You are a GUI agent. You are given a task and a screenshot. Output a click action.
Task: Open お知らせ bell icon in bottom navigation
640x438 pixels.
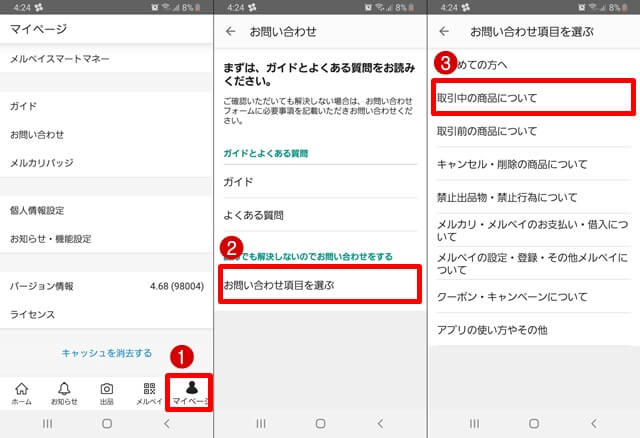(x=64, y=394)
